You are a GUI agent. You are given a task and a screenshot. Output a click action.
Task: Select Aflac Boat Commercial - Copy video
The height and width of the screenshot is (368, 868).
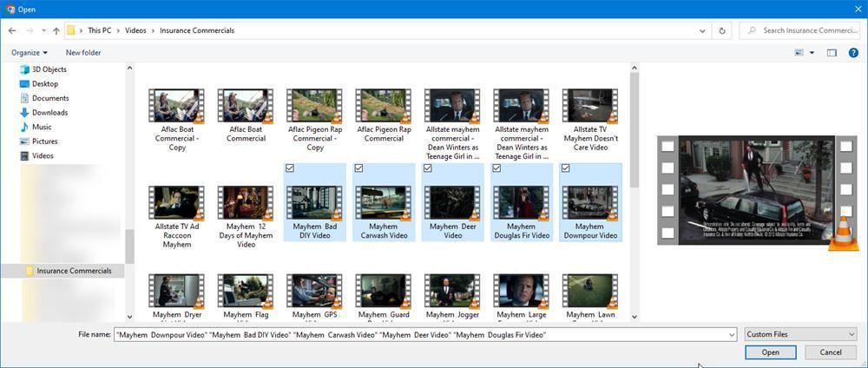[178, 120]
